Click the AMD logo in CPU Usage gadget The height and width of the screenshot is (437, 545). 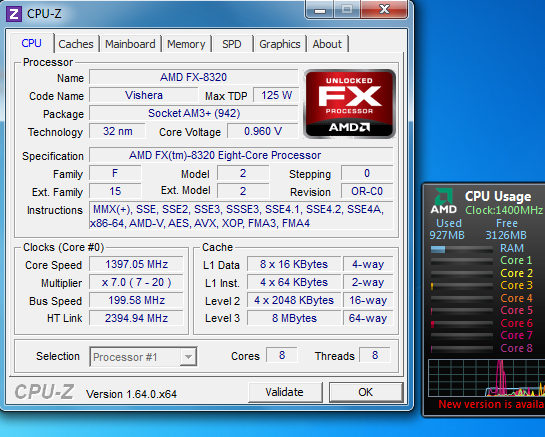[444, 201]
